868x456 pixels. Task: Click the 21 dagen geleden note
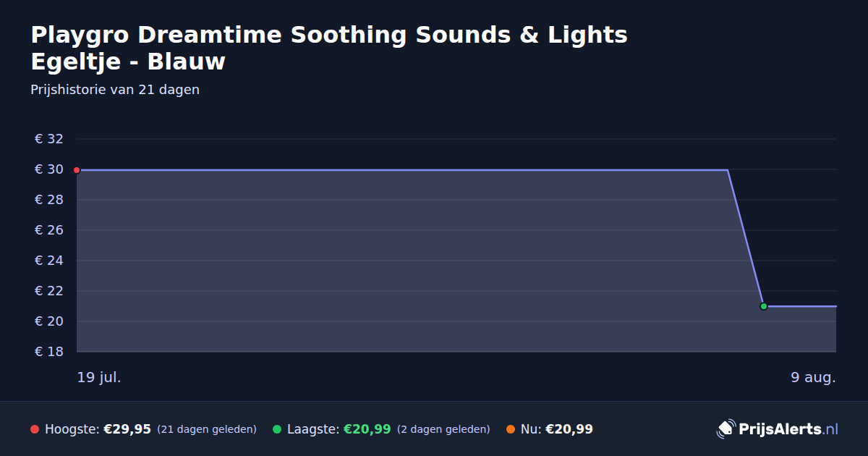[x=207, y=429]
